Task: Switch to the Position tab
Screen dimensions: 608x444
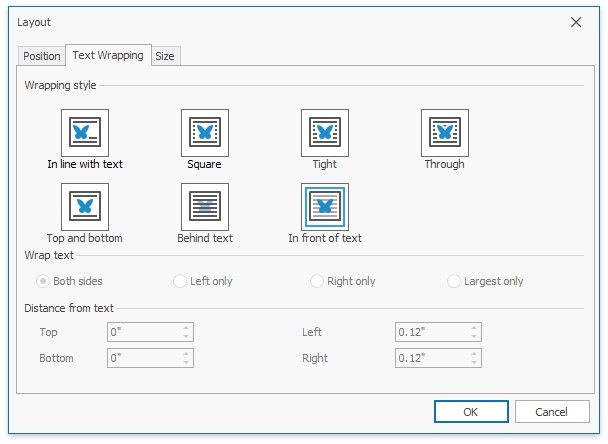Action: coord(42,56)
